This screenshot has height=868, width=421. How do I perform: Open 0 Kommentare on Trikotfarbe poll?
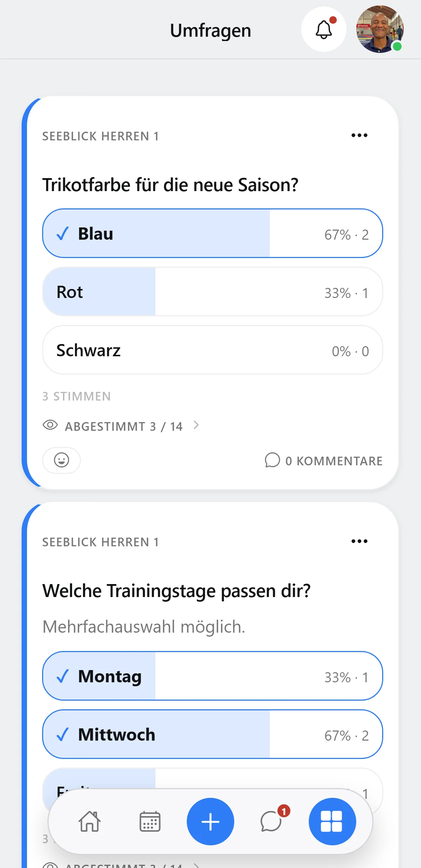click(x=323, y=460)
